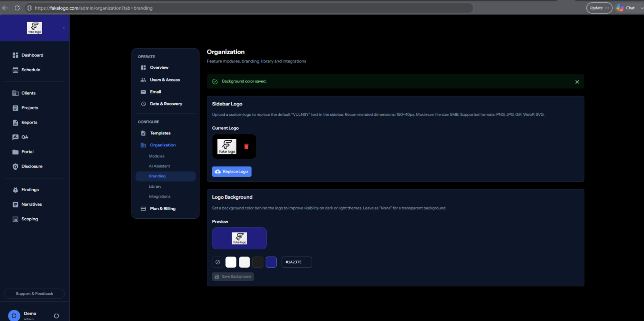644x321 pixels.
Task: Click the Organization page heading text
Action: pyautogui.click(x=226, y=52)
